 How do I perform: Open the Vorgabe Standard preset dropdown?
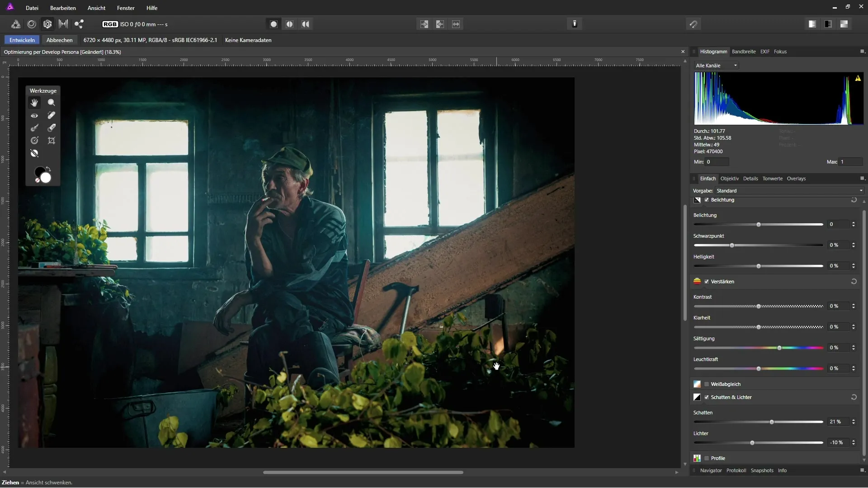pos(789,191)
